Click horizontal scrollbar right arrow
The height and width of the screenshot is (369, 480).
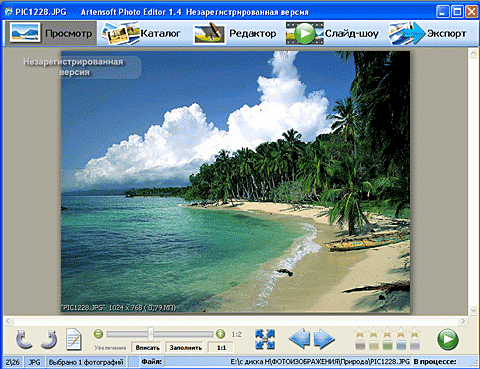coord(462,321)
